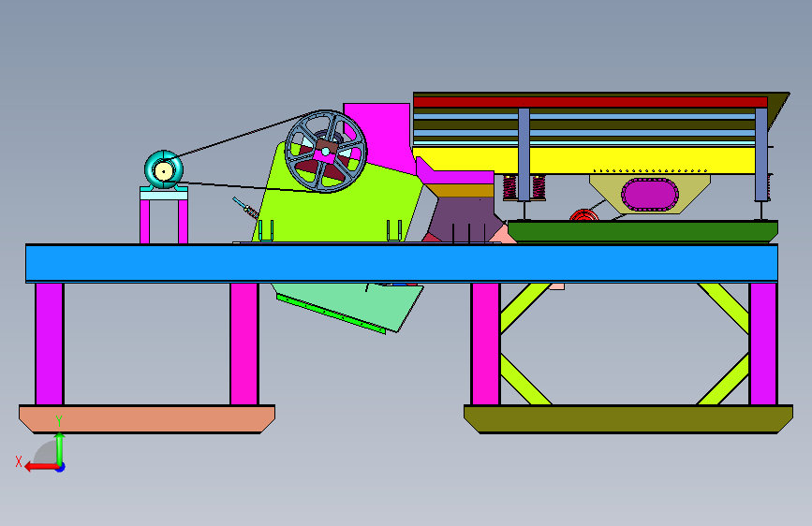Viewport: 812px width, 526px height.
Task: Select the far-right purple support leg
Action: [x=762, y=343]
